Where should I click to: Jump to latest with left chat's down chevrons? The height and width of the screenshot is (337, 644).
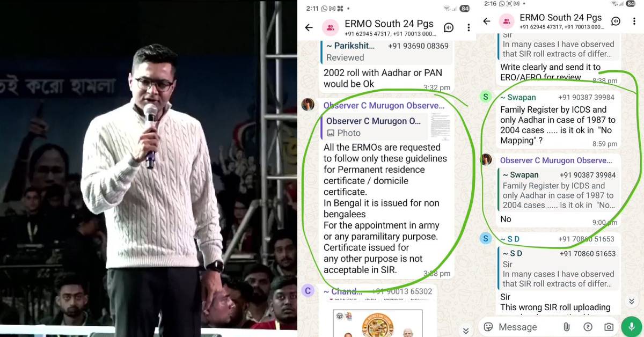466,331
